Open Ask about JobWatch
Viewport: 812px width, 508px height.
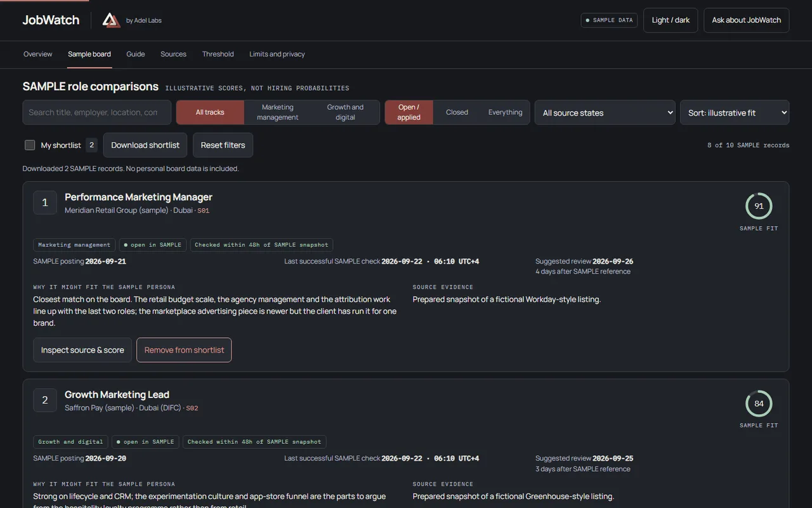click(x=747, y=20)
